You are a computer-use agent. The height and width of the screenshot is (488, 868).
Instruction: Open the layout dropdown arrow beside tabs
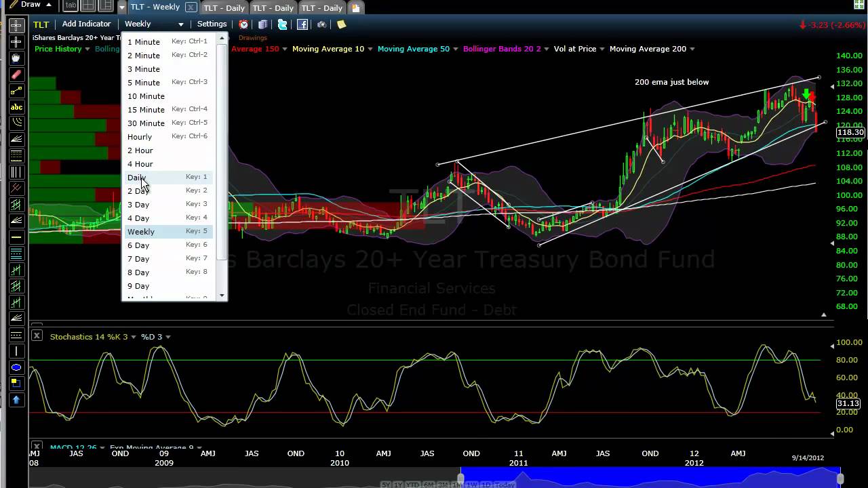[121, 7]
